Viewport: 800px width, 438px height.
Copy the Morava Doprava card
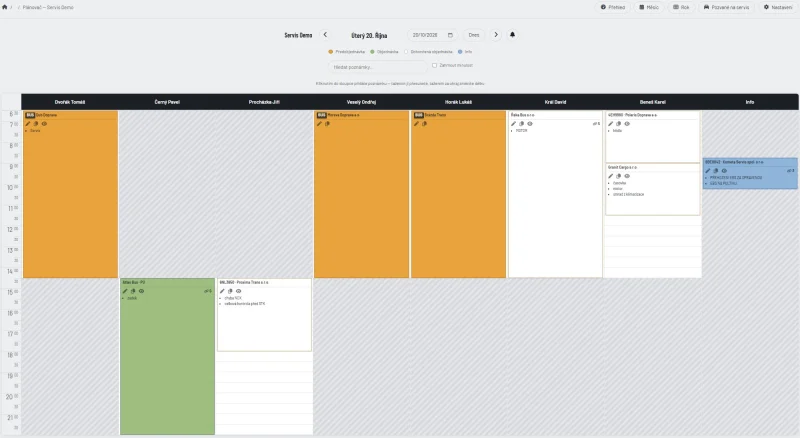click(327, 124)
